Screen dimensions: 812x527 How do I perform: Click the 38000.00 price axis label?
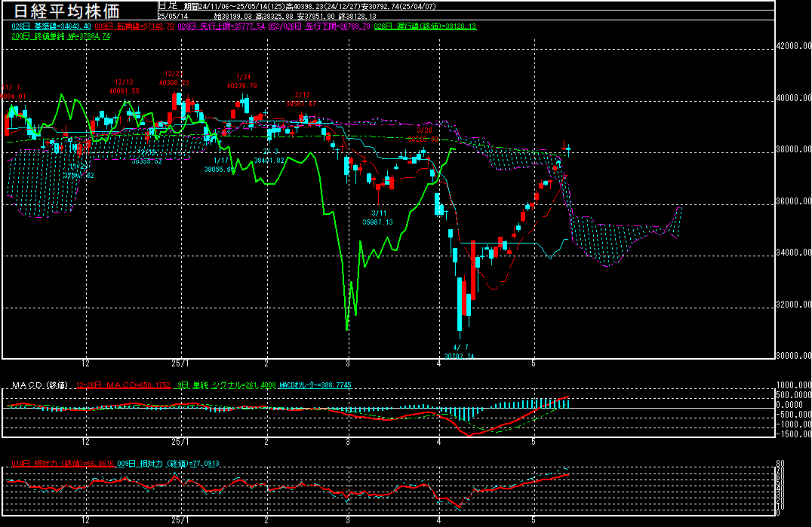(x=794, y=149)
